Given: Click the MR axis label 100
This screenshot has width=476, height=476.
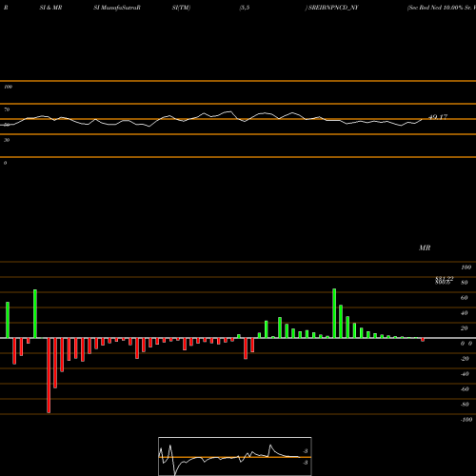Looking at the screenshot, I should [x=466, y=268].
